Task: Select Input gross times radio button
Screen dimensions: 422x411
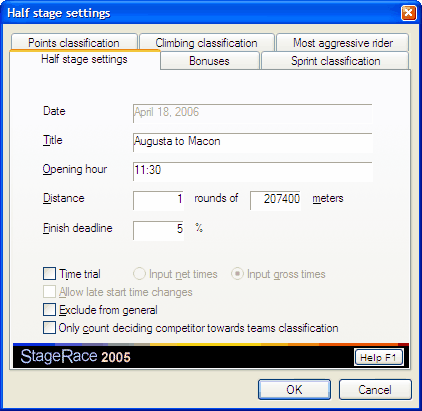Action: click(x=237, y=274)
